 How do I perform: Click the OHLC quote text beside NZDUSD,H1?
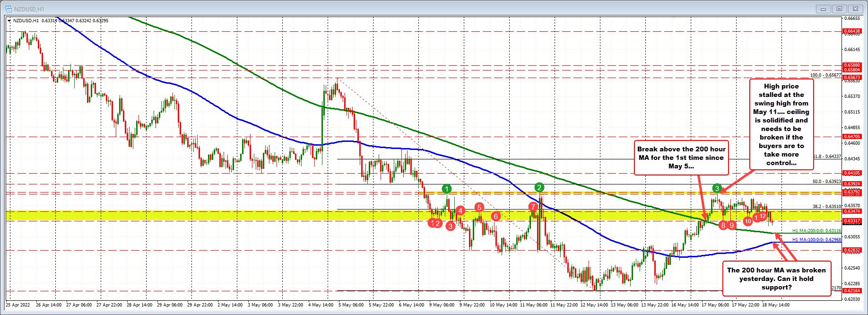coord(75,20)
